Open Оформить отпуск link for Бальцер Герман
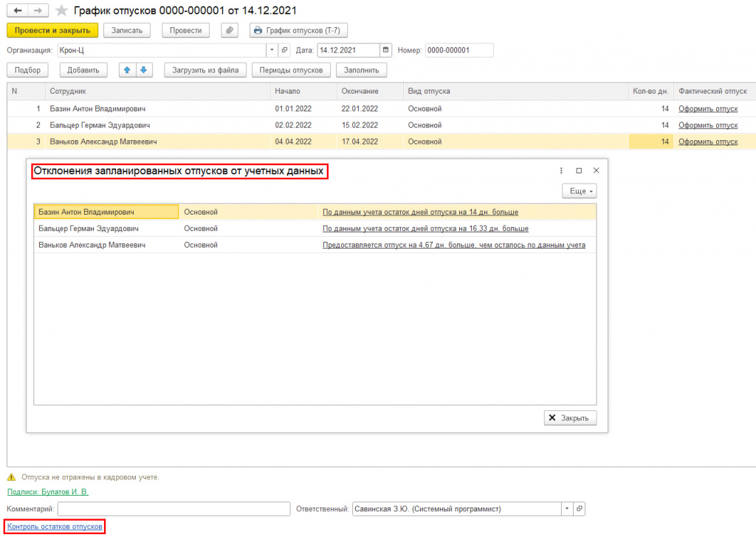The width and height of the screenshot is (756, 537). click(x=708, y=125)
